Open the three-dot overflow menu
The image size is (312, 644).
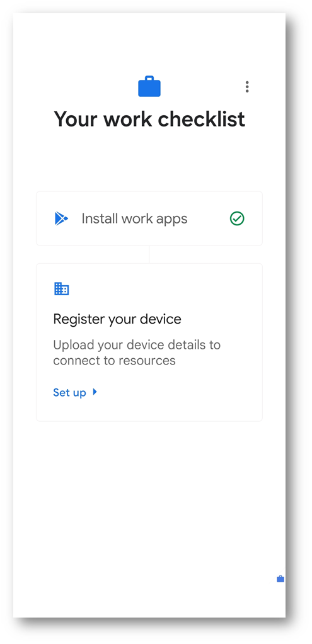(246, 87)
